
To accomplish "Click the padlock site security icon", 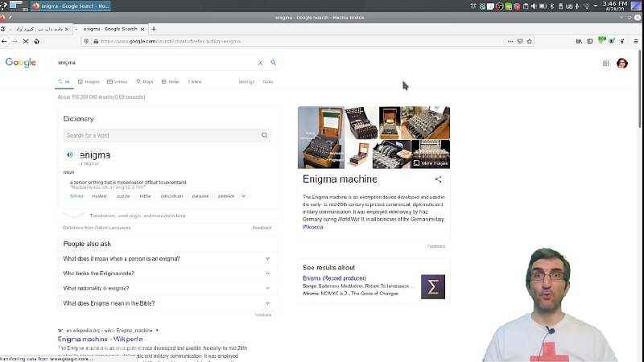I will tap(96, 41).
